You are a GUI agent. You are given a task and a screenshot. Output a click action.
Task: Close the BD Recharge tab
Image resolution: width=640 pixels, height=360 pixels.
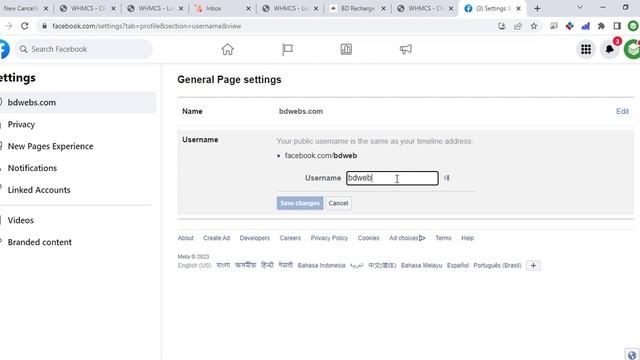383,8
